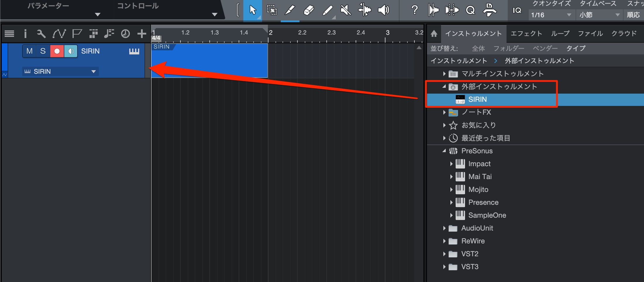Click the Q quantize icon
This screenshot has height=282, width=644.
point(470,11)
